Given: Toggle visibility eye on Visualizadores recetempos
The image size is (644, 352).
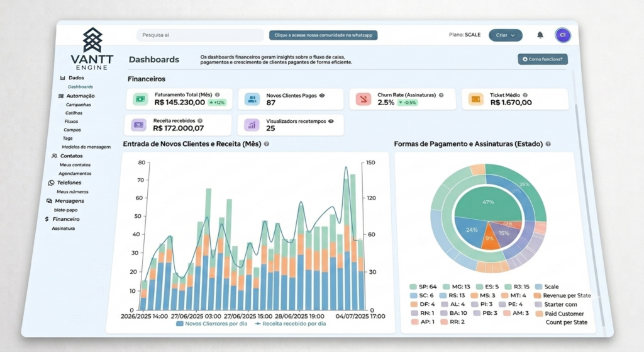Looking at the screenshot, I should click(x=331, y=121).
